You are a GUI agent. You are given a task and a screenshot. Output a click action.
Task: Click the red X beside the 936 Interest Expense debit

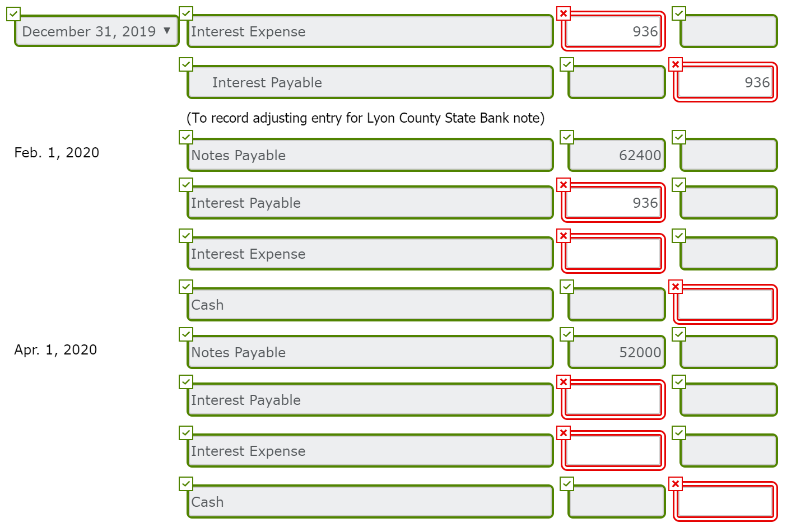564,13
